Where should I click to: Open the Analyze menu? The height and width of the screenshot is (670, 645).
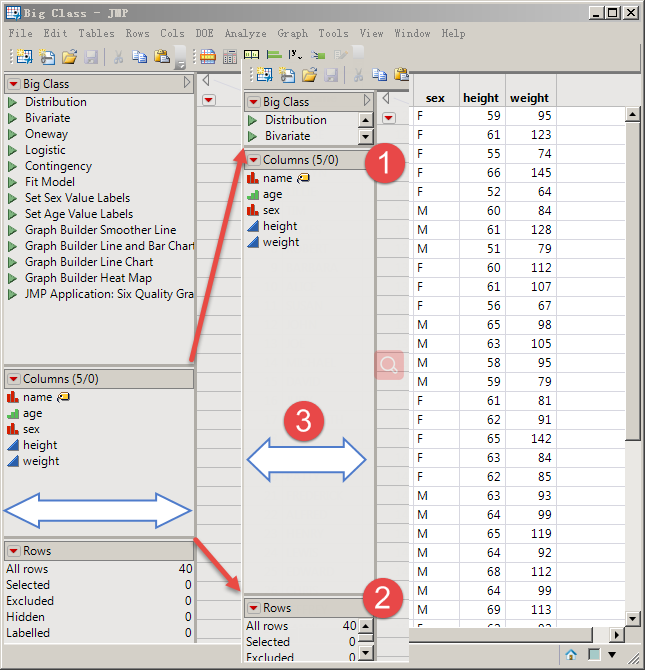coord(245,33)
